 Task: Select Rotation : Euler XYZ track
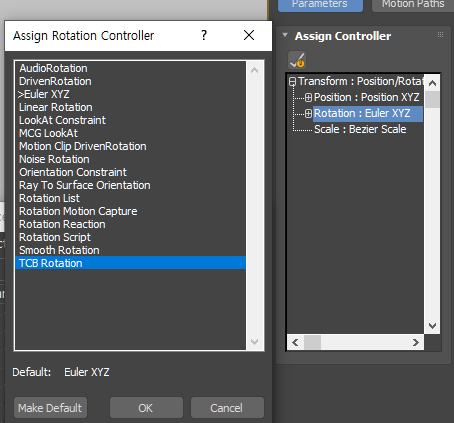pos(368,114)
